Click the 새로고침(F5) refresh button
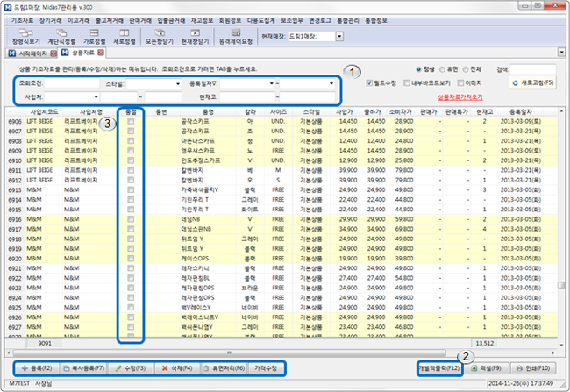This screenshot has height=392, width=570. (531, 83)
